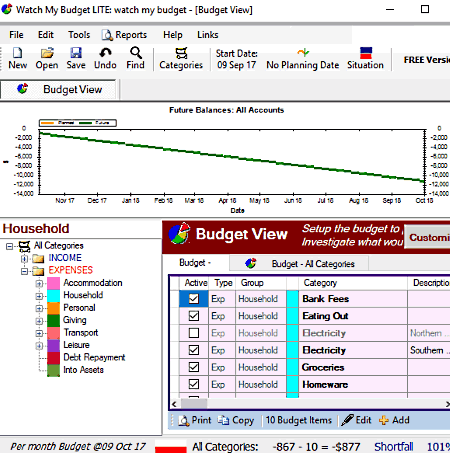Viewport: 450px width, 453px height.
Task: Click the Reports menu magnifier icon
Action: tap(107, 35)
